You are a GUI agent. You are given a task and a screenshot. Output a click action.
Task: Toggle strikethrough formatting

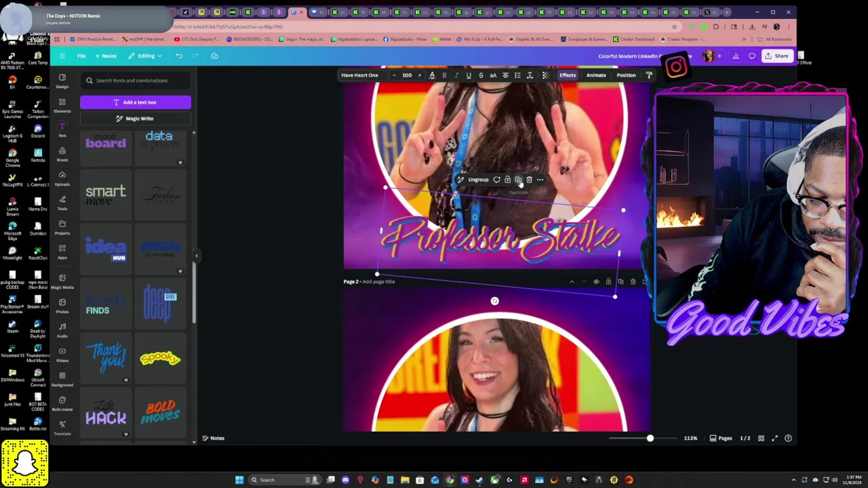click(x=481, y=75)
